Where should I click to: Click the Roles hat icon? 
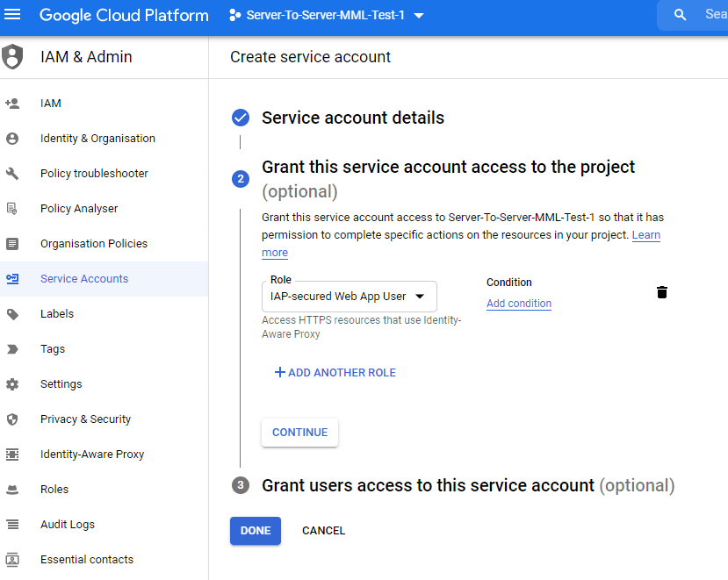click(x=12, y=490)
